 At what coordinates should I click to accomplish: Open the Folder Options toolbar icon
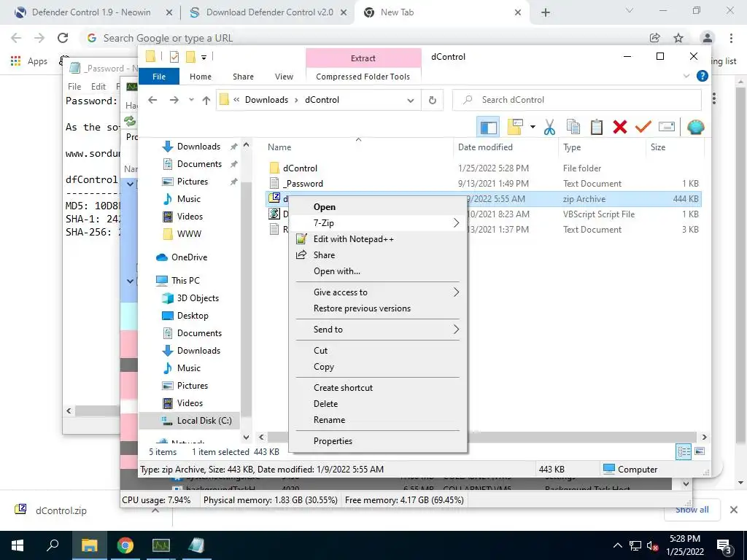pyautogui.click(x=516, y=127)
